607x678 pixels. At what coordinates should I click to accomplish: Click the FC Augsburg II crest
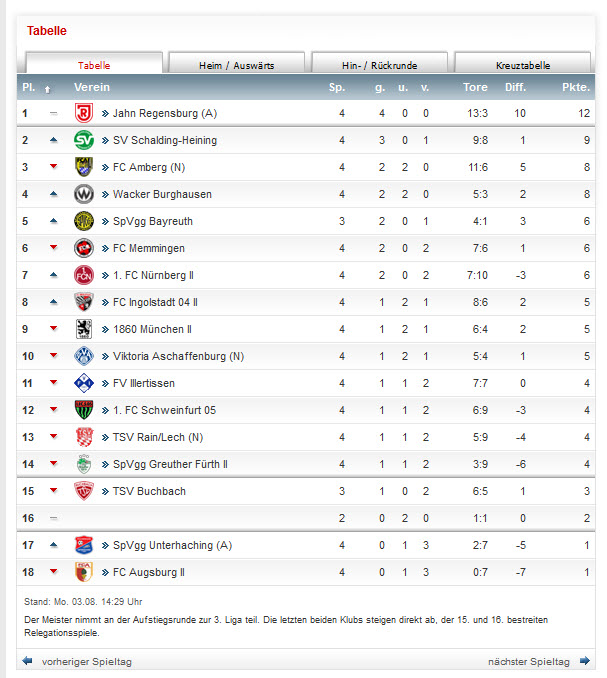[x=84, y=572]
